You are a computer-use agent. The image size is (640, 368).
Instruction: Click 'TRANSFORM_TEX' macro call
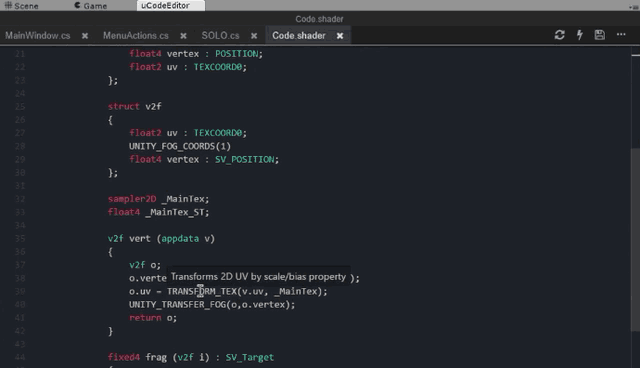tap(202, 291)
